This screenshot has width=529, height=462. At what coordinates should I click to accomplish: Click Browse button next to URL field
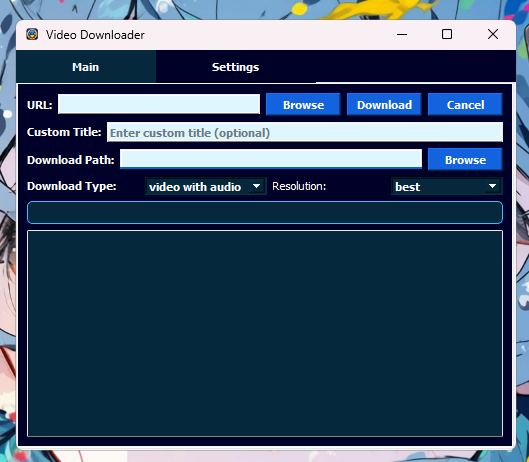(x=303, y=105)
